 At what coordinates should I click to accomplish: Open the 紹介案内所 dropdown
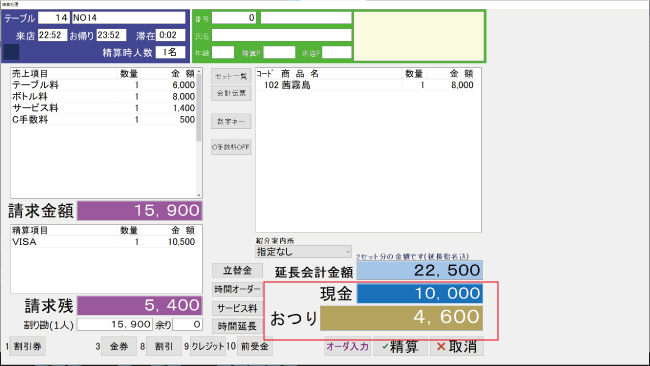pyautogui.click(x=303, y=252)
